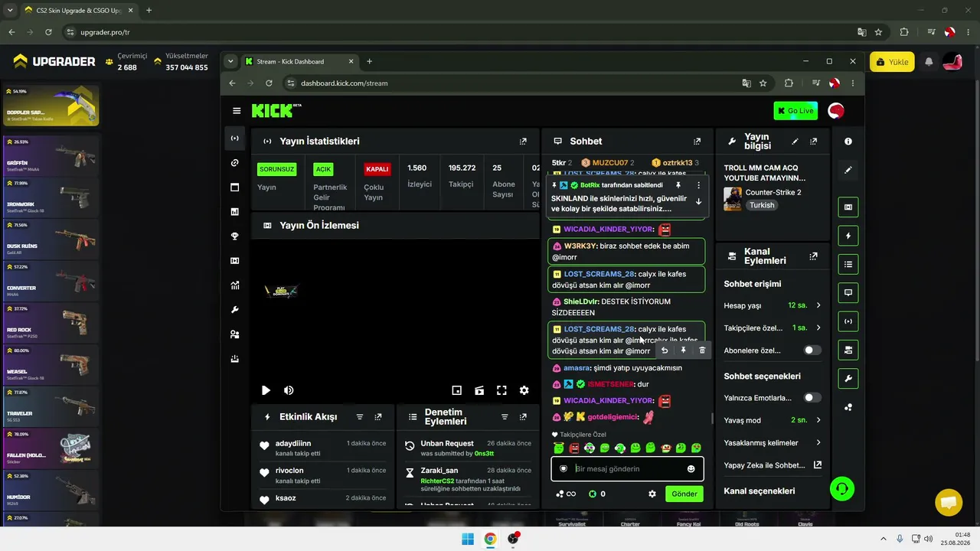Pop out the Yayın İstatistikleri panel
The height and width of the screenshot is (551, 980).
pos(523,142)
